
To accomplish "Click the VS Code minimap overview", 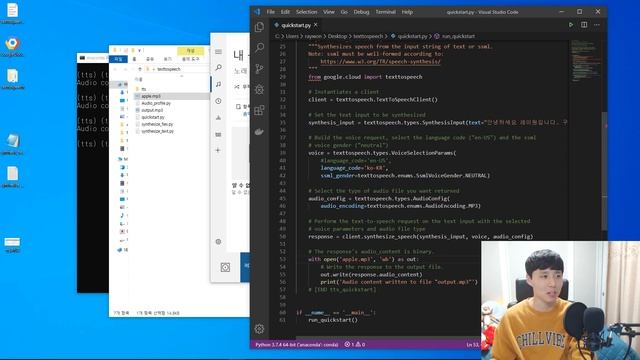I will 586,60.
